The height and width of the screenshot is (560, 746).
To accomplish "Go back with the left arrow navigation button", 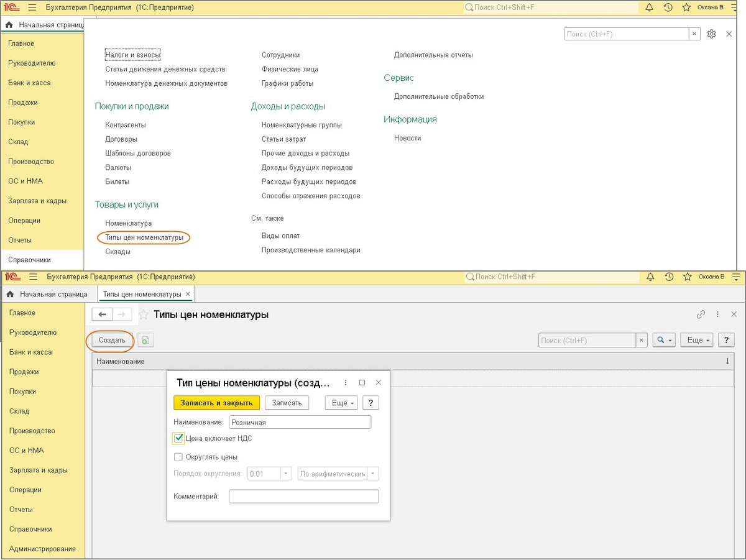I will [x=102, y=314].
